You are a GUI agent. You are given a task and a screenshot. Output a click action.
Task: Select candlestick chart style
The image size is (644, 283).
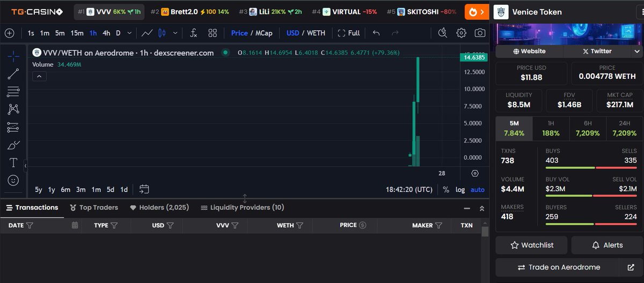click(162, 33)
